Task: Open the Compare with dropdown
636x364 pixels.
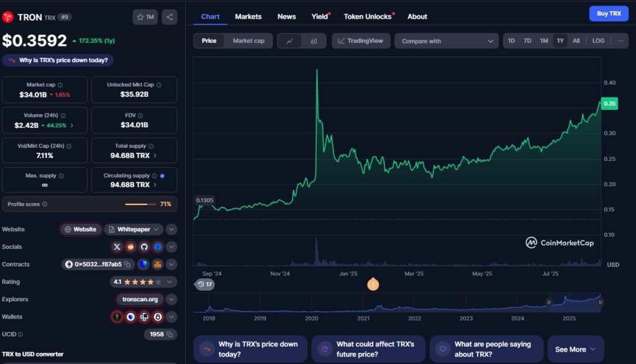Action: (447, 41)
